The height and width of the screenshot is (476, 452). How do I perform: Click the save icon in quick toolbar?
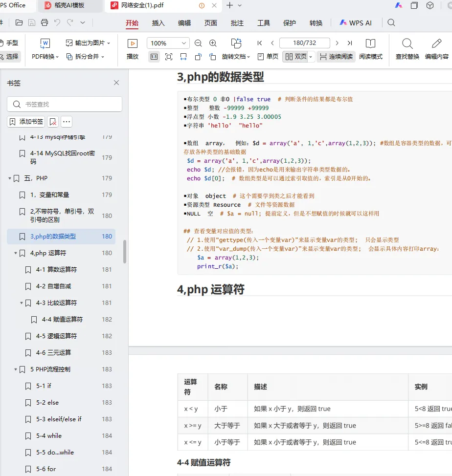click(x=32, y=22)
